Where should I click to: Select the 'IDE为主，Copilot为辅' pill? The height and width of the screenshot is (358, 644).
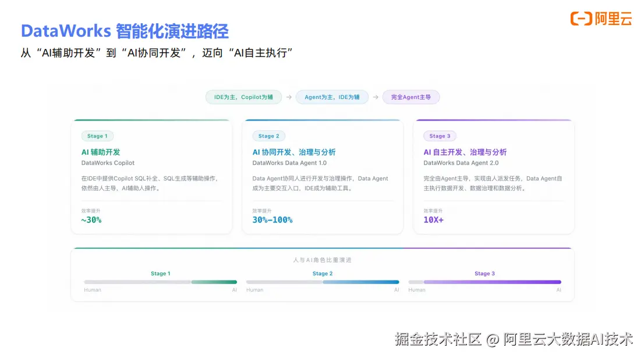click(x=243, y=97)
